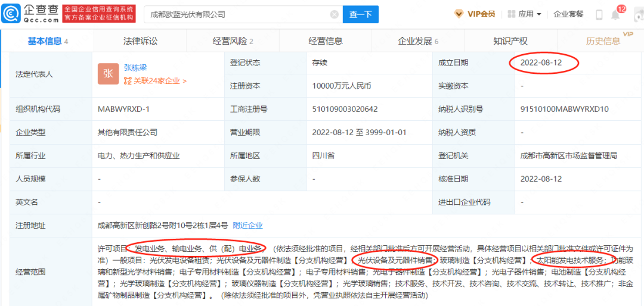Open 张栋梁 legal representative profile link

point(136,68)
